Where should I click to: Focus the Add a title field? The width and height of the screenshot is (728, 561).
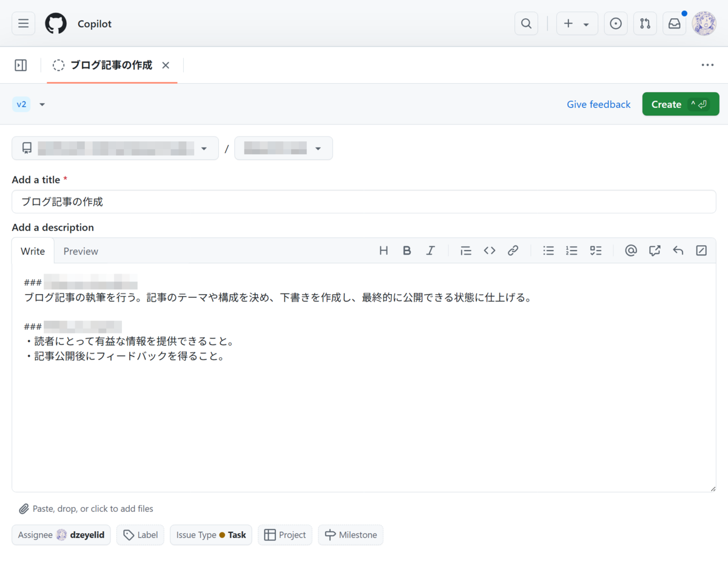[x=364, y=201]
